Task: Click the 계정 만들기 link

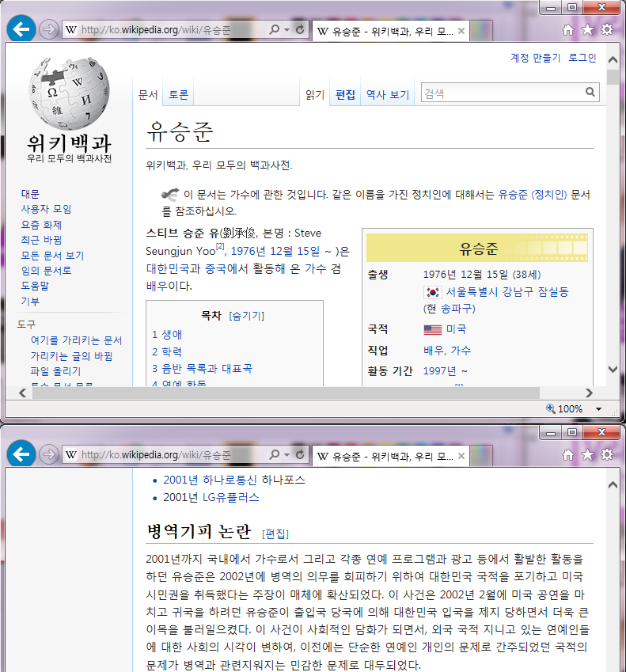Action: tap(535, 58)
